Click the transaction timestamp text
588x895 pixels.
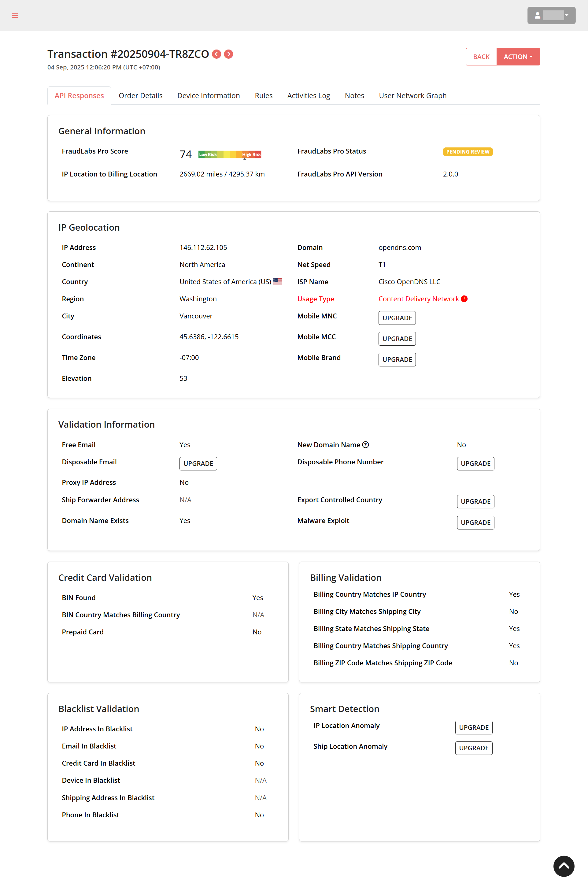(104, 67)
